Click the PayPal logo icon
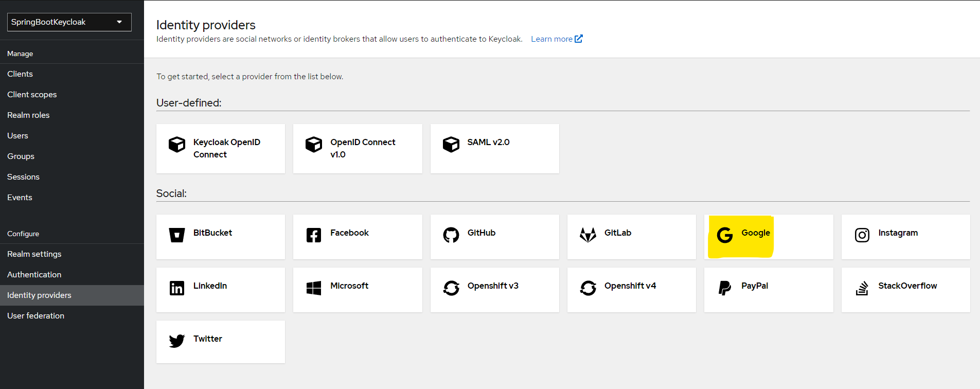Image resolution: width=980 pixels, height=389 pixels. 725,288
